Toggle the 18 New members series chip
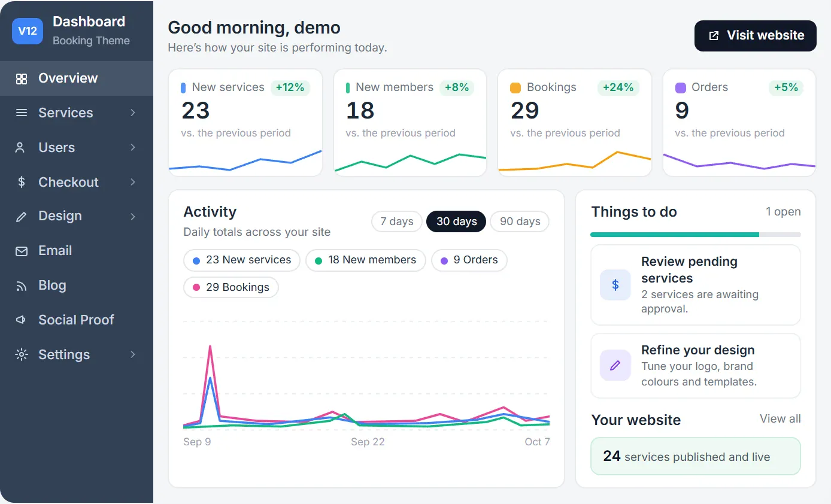This screenshot has height=504, width=831. click(366, 260)
